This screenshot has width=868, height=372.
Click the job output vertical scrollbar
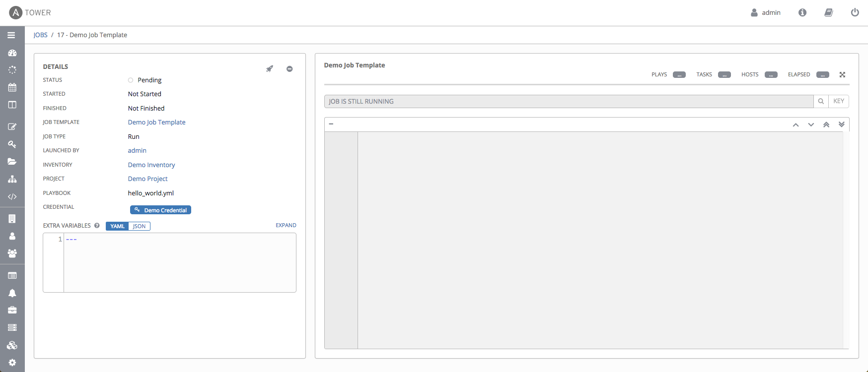pos(846,240)
